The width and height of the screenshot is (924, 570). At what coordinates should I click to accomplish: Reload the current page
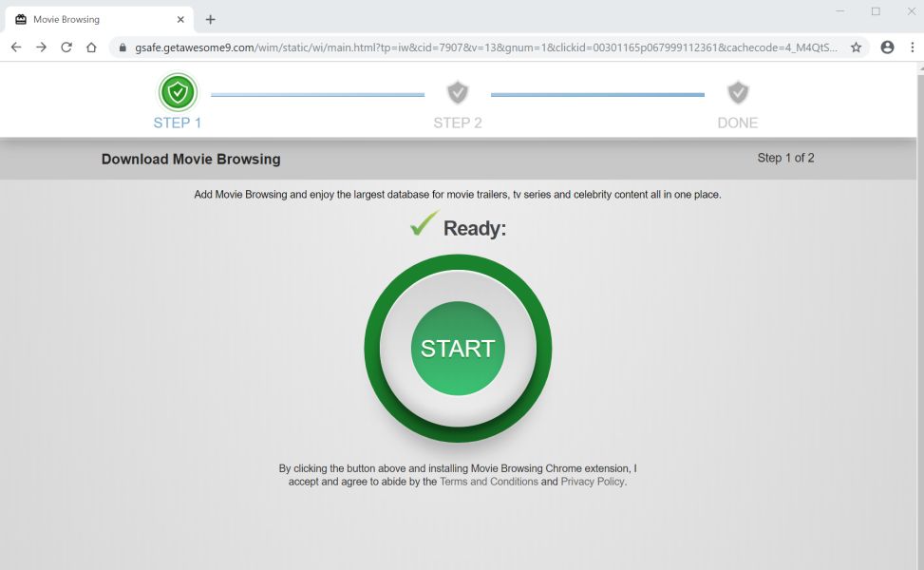coord(66,47)
